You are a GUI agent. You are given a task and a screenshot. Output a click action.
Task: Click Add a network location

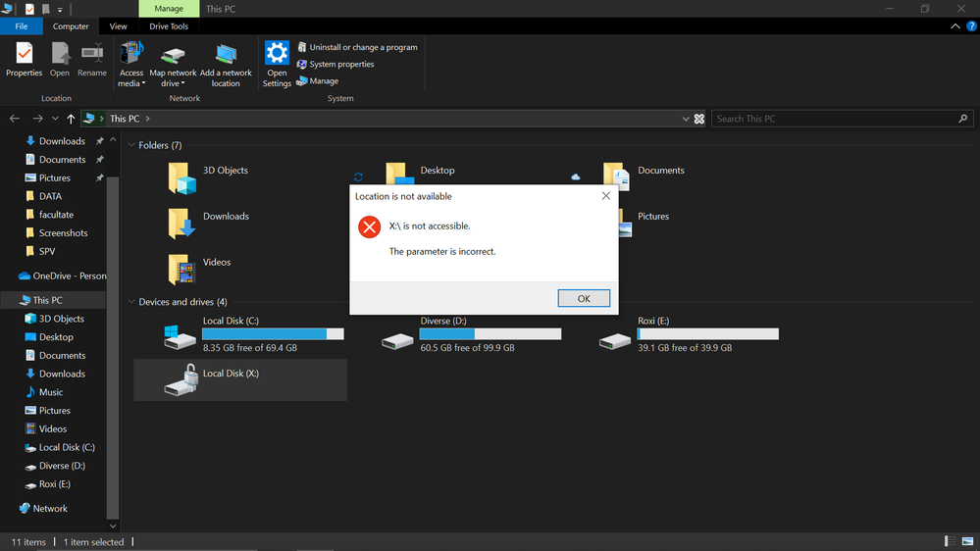click(226, 65)
